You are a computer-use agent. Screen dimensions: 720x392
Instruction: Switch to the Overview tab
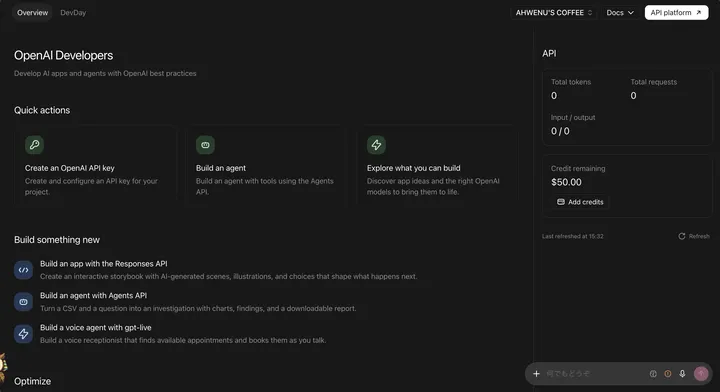click(x=33, y=12)
